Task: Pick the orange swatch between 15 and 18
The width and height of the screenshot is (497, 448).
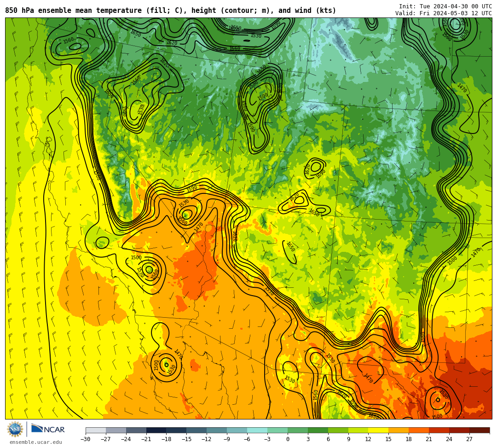Action: 399,430
